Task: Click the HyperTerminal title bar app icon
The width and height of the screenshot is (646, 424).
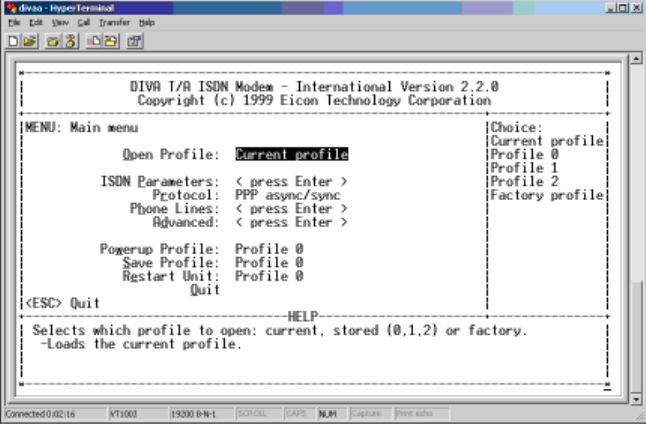Action: [11, 7]
